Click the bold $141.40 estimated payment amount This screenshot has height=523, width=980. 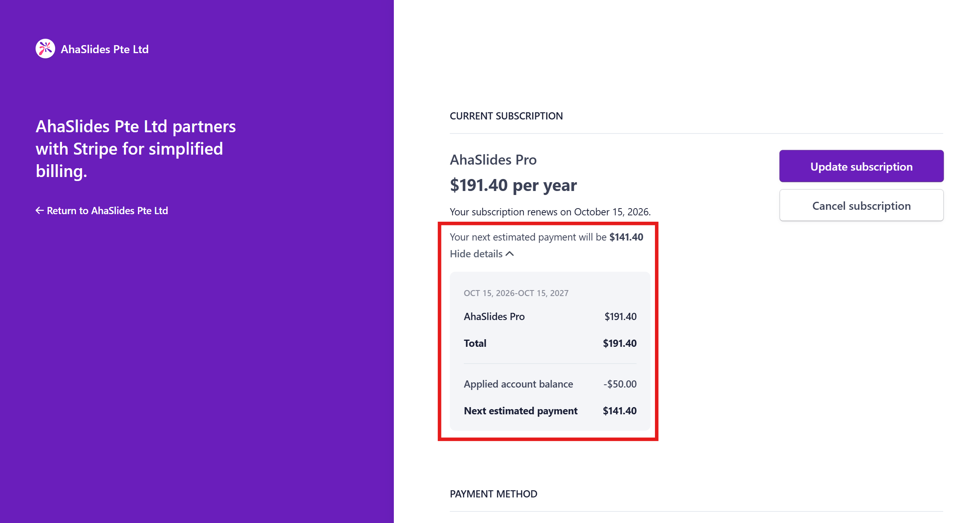626,237
